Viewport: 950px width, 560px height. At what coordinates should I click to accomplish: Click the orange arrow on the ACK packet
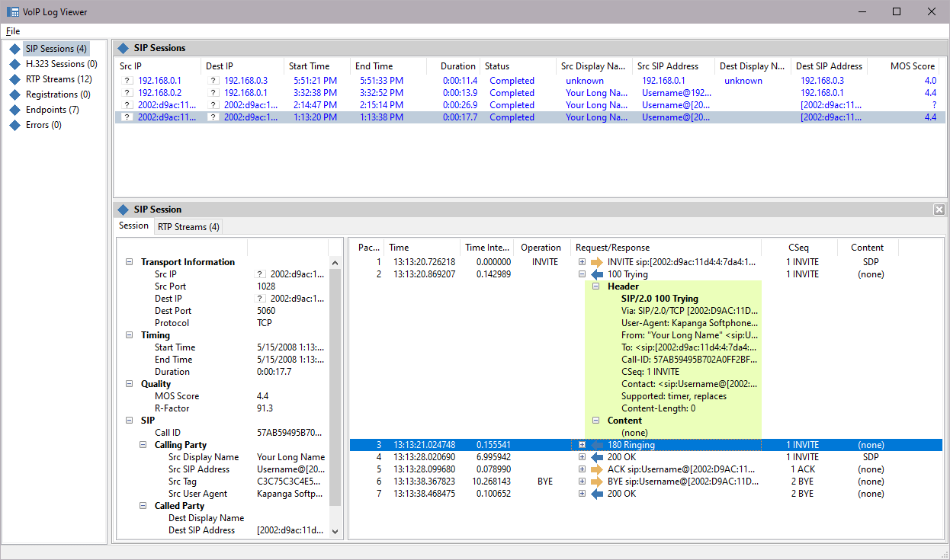(x=597, y=469)
